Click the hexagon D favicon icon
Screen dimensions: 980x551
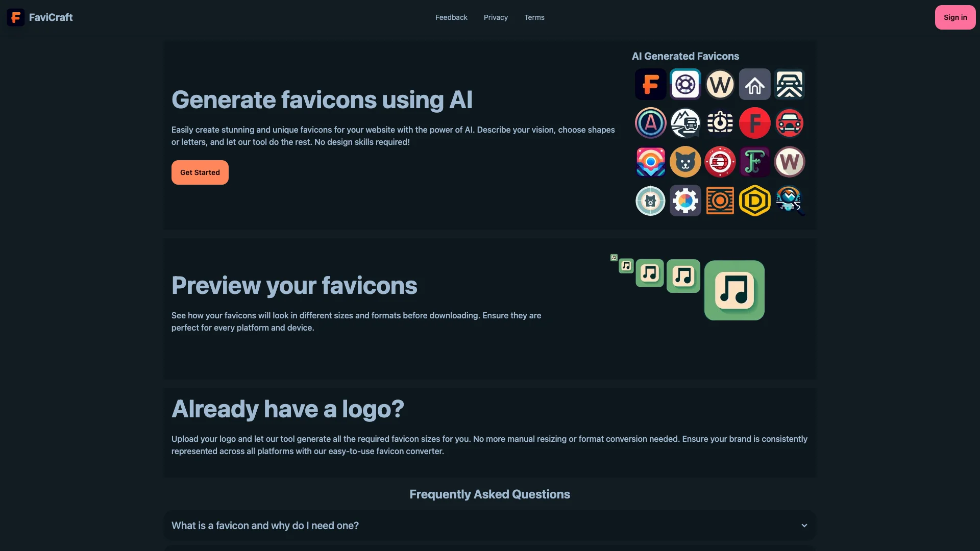pyautogui.click(x=754, y=200)
